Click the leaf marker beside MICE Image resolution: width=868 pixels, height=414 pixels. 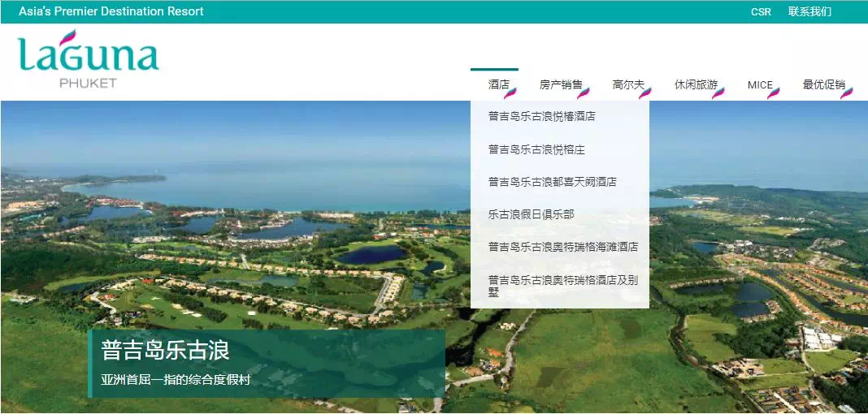pyautogui.click(x=774, y=93)
